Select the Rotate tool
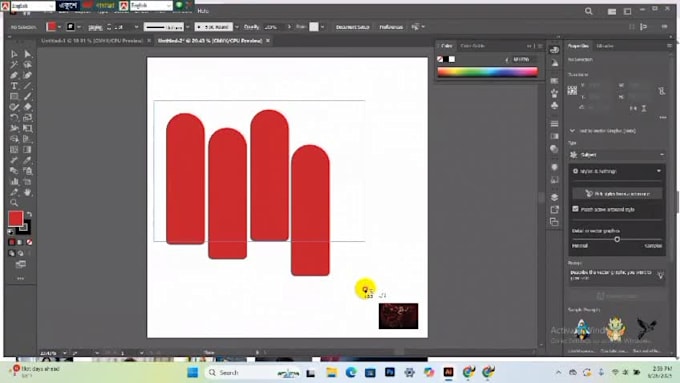680x383 pixels. coord(14,118)
